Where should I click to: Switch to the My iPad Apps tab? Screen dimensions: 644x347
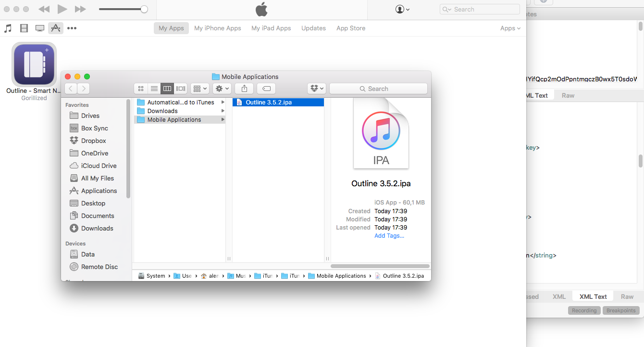point(271,28)
